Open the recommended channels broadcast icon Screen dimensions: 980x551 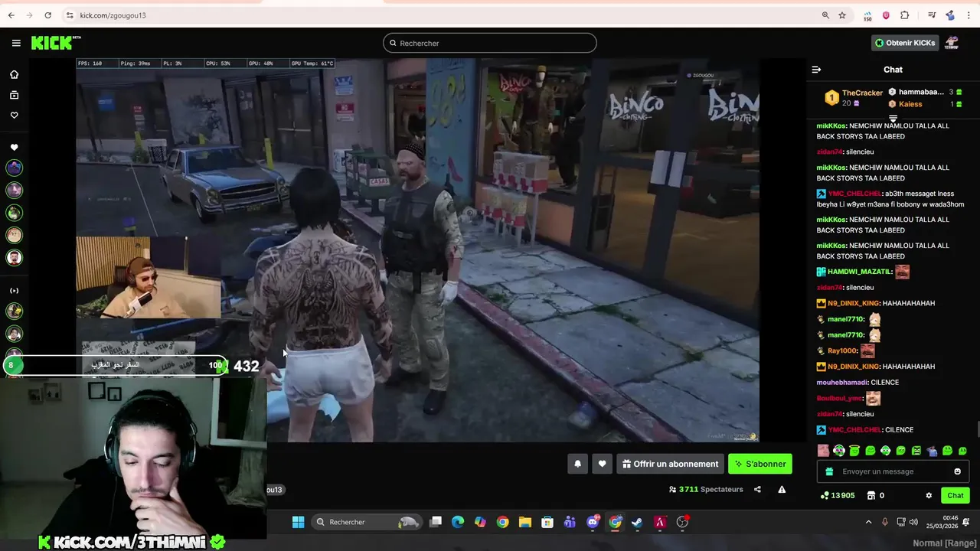pos(14,291)
